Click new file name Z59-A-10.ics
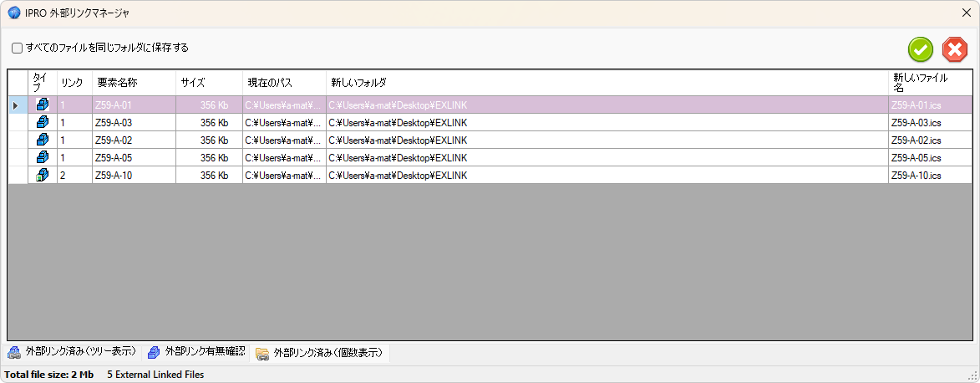Screen dimensions: 980x383 (x=930, y=176)
